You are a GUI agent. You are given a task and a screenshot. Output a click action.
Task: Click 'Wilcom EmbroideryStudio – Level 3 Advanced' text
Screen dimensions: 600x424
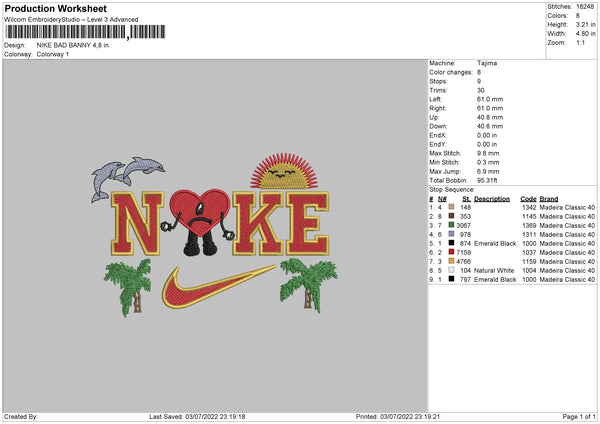tap(71, 20)
